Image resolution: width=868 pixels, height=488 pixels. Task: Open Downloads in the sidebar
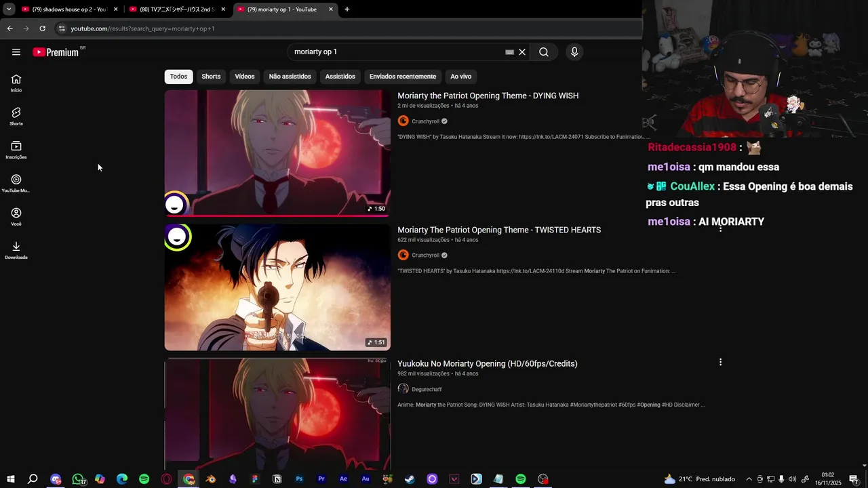[16, 250]
